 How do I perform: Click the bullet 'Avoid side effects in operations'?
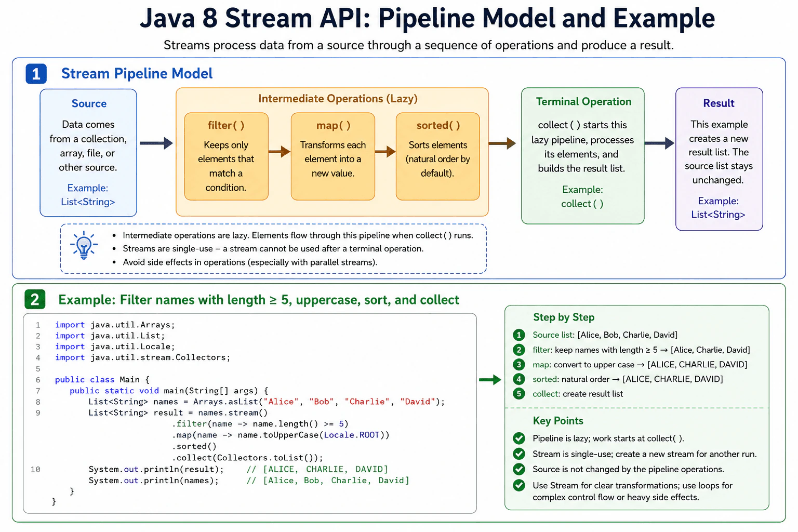coord(250,262)
